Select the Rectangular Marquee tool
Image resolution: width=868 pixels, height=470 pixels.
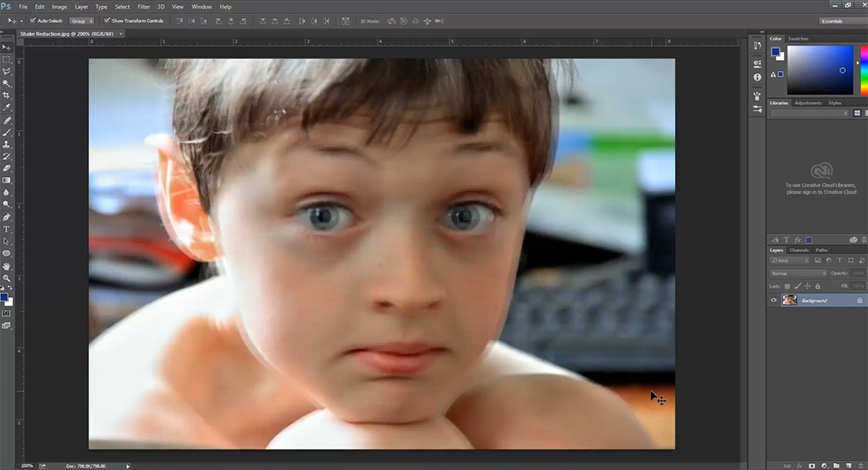coord(6,59)
